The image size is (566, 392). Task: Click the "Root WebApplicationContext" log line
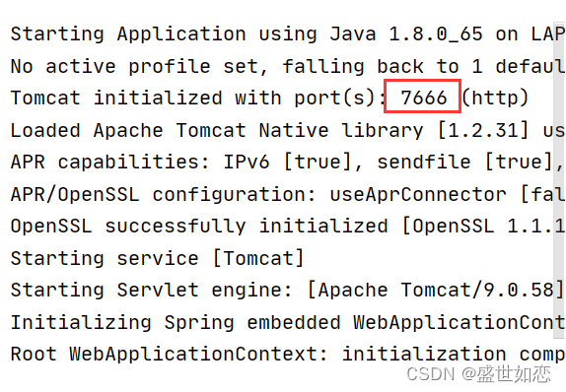click(x=288, y=354)
